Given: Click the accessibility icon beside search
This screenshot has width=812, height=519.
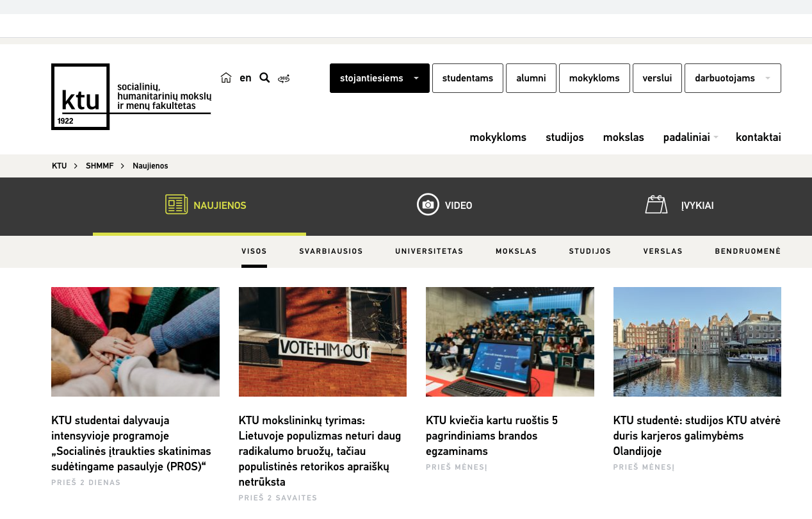Looking at the screenshot, I should (284, 78).
